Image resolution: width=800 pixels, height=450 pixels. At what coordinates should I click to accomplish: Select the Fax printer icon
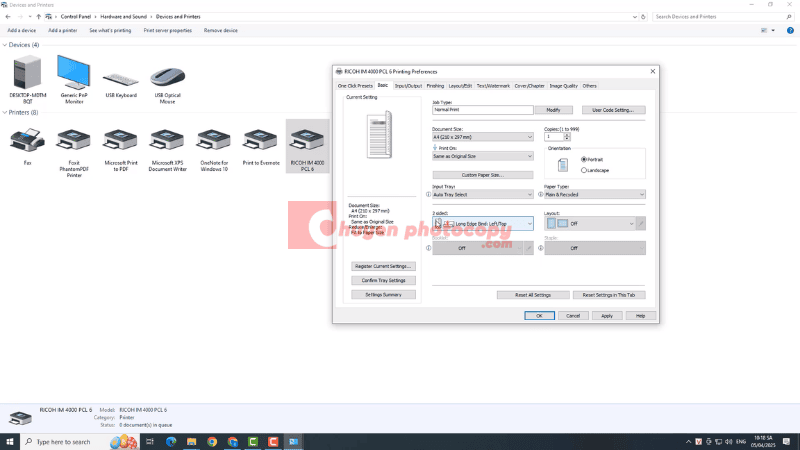(x=27, y=140)
